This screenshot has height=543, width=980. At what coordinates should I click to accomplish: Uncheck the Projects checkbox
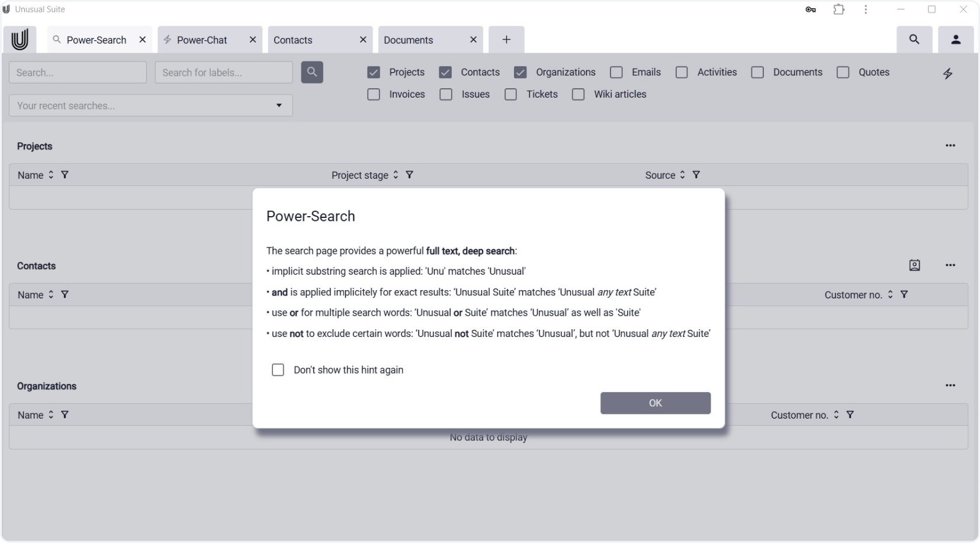tap(374, 72)
